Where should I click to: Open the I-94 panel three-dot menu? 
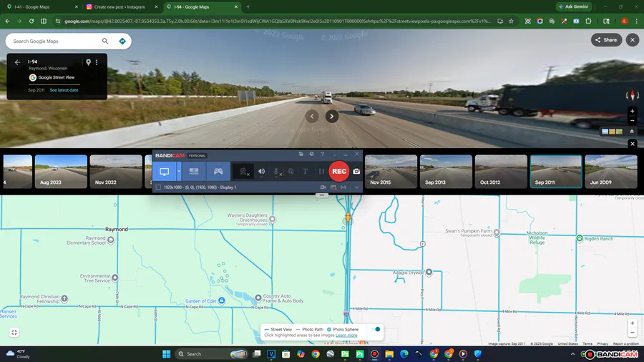tap(97, 62)
